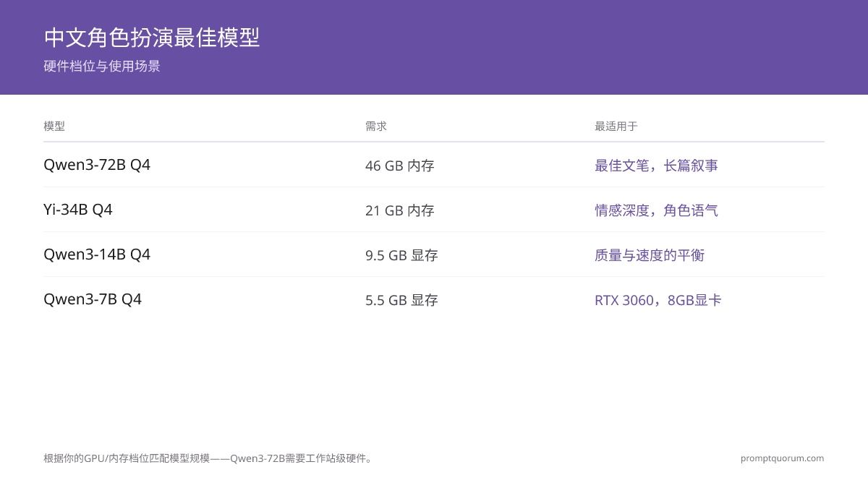The image size is (868, 488).
Task: Click the 最适用于 column header
Action: click(616, 126)
